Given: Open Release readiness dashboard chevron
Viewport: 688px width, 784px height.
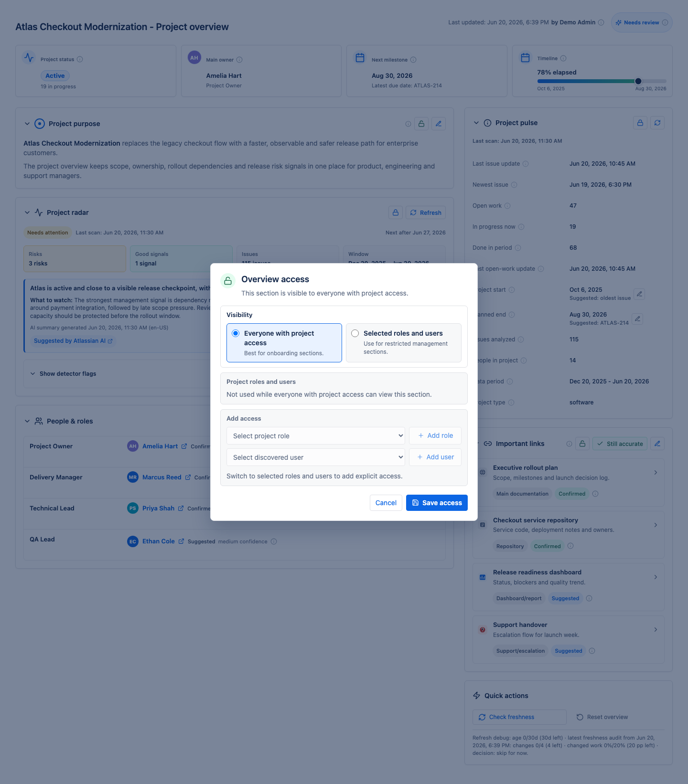Looking at the screenshot, I should click(x=656, y=577).
